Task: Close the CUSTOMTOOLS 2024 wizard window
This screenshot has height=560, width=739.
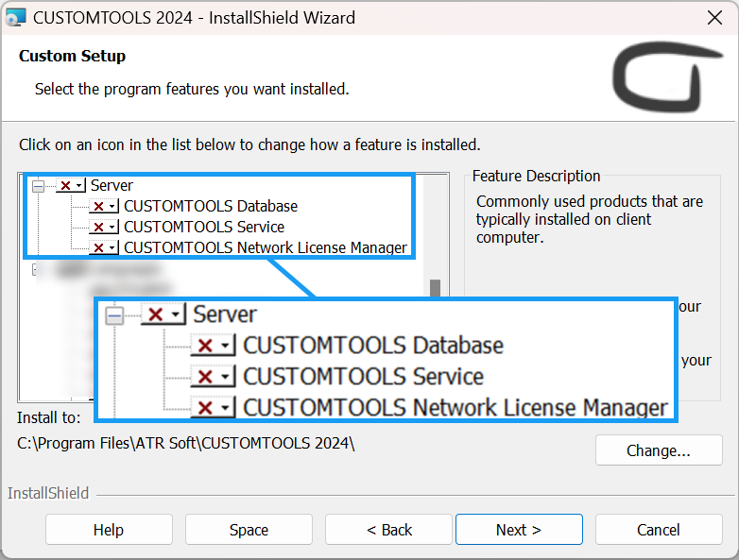Action: [715, 18]
